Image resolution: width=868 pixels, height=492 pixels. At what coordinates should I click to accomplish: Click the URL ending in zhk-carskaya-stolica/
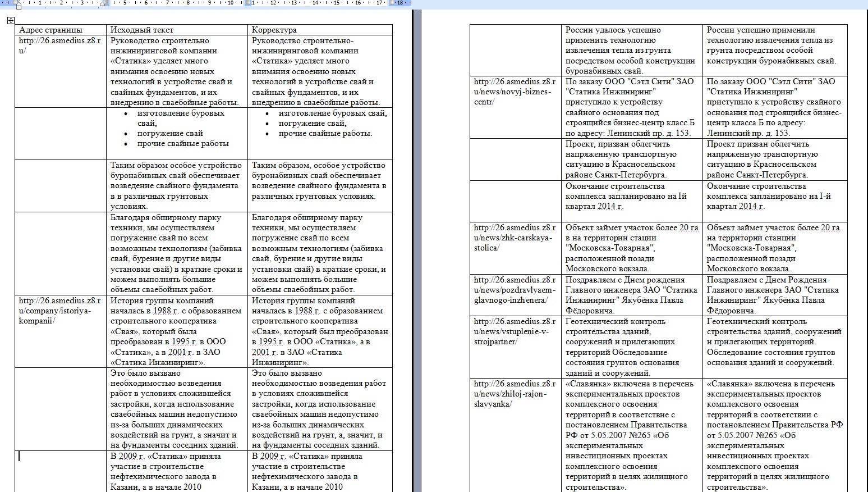[x=515, y=238]
